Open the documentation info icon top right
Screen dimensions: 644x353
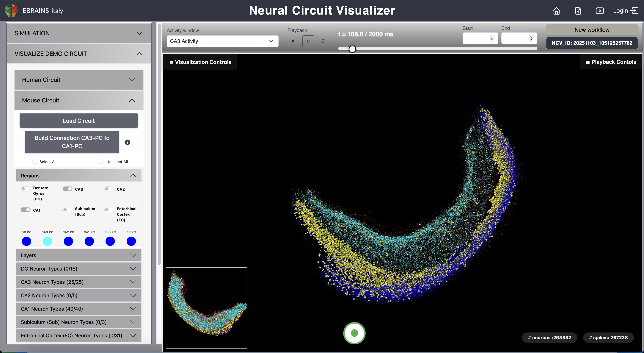(578, 11)
